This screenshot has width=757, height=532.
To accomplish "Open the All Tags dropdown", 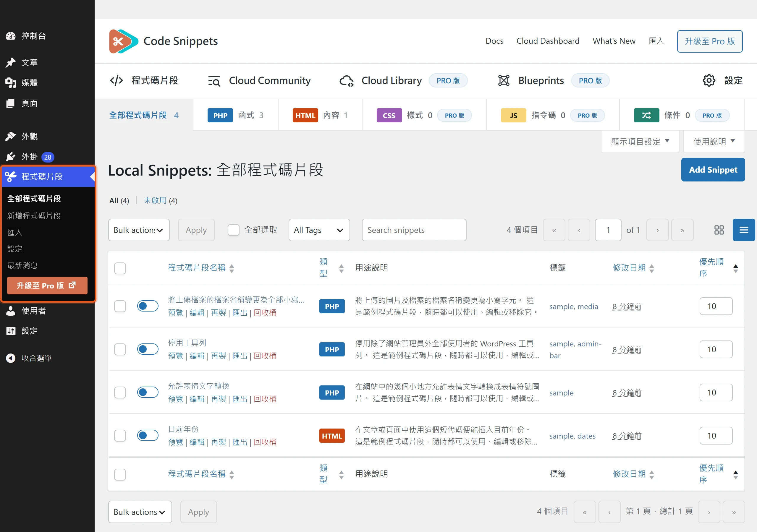I will (x=319, y=230).
